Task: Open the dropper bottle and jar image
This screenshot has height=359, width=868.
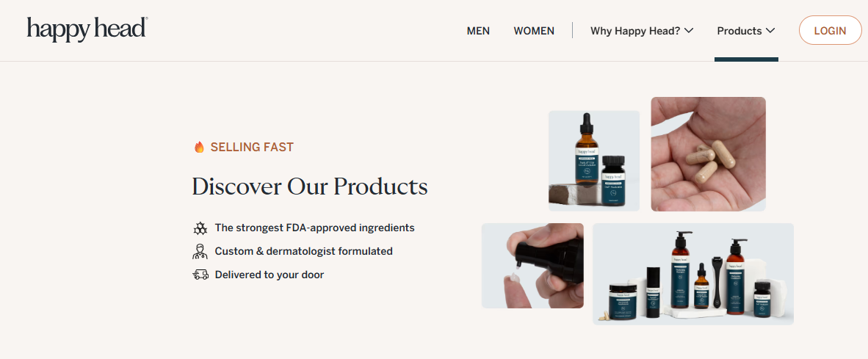Action: (x=594, y=161)
